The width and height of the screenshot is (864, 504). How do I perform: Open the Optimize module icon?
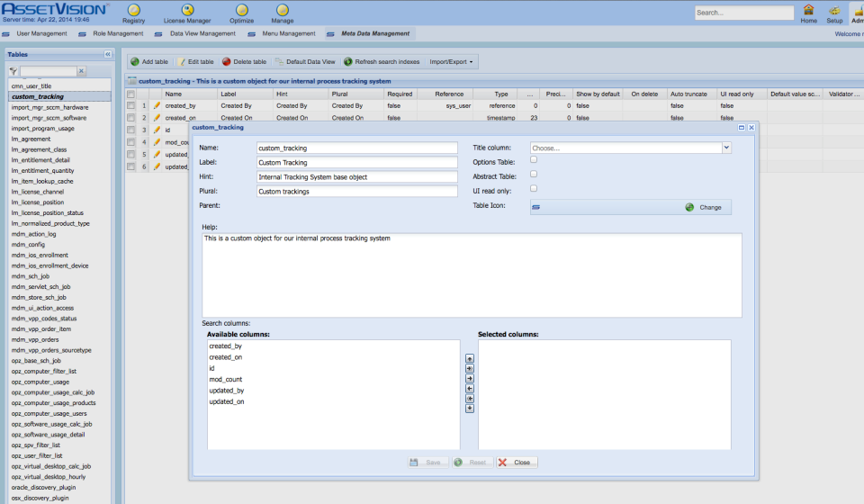[x=241, y=10]
